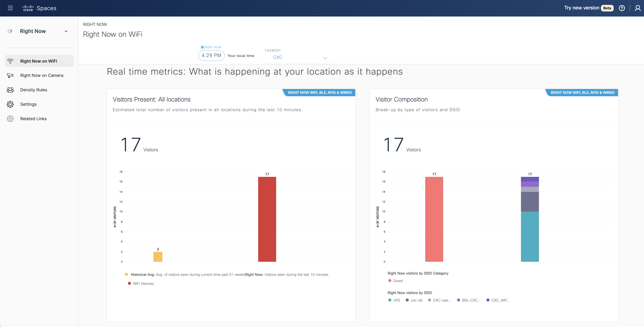Toggle the Guest category legend item

pos(398,281)
